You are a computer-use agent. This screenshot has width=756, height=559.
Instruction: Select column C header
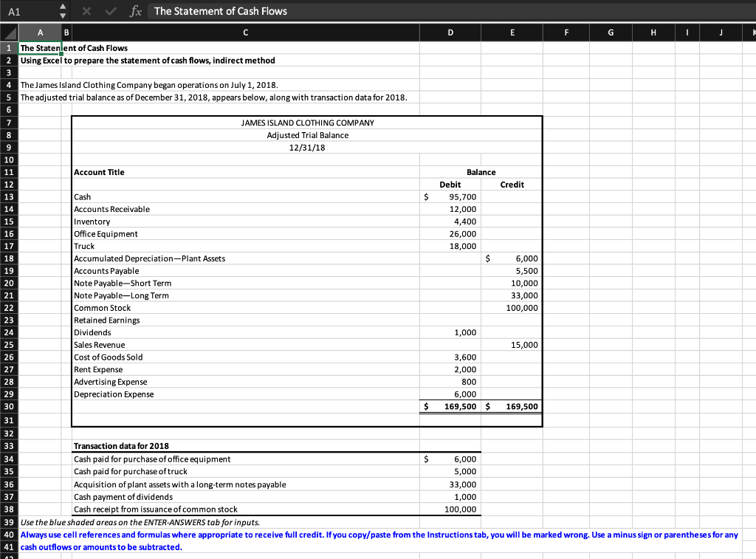tap(245, 32)
